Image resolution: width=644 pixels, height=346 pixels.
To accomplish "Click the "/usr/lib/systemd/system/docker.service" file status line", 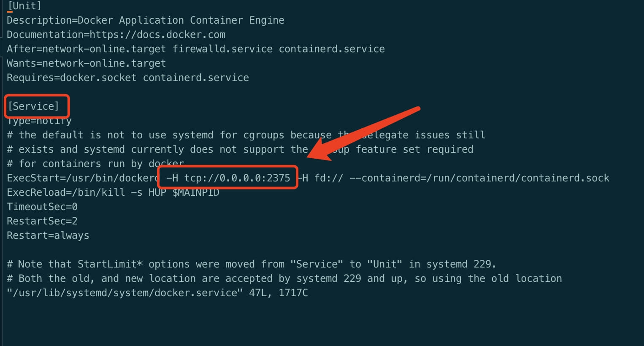I will point(157,293).
